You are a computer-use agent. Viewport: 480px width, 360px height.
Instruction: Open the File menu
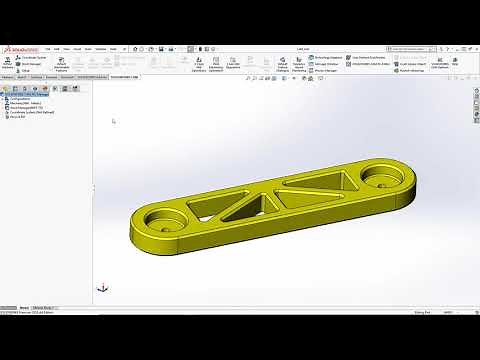pos(48,49)
